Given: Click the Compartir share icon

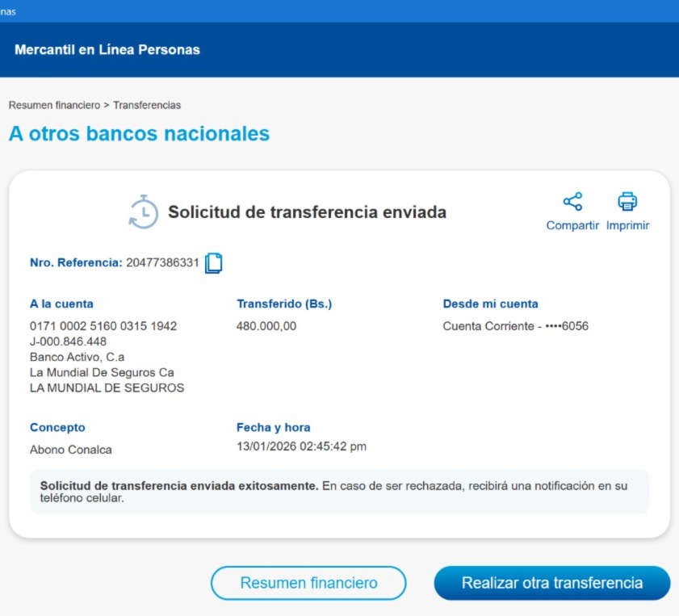Looking at the screenshot, I should tap(572, 202).
